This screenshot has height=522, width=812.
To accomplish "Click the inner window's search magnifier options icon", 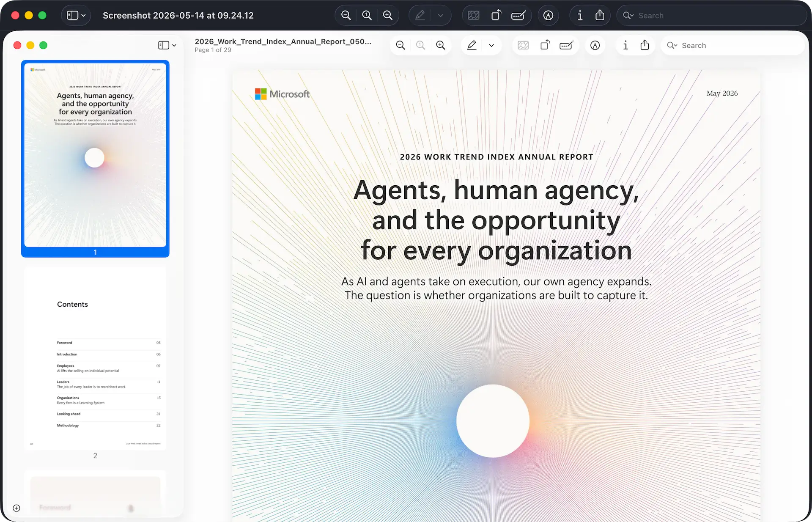I will point(672,45).
